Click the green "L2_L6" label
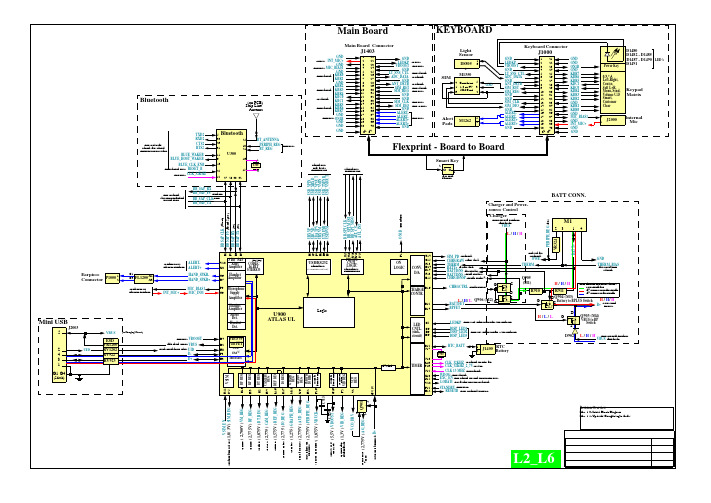The height and width of the screenshot is (503, 711). pyautogui.click(x=536, y=458)
